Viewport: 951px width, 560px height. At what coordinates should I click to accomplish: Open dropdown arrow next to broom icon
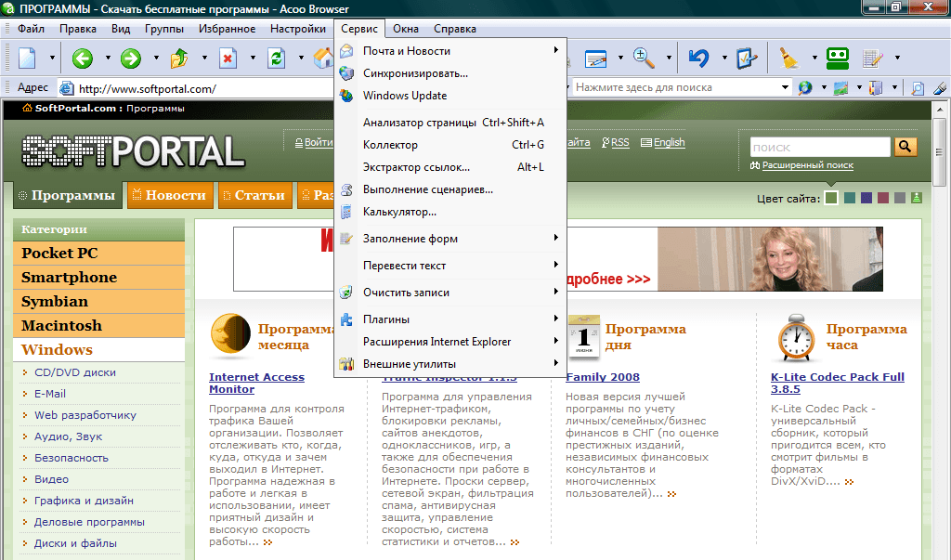(814, 59)
